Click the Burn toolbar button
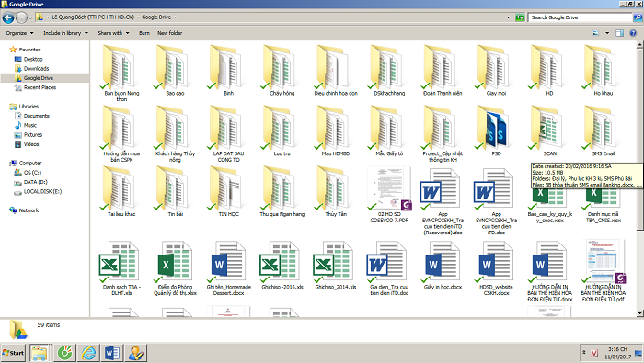Viewport: 644px width, 363px height. tap(144, 33)
